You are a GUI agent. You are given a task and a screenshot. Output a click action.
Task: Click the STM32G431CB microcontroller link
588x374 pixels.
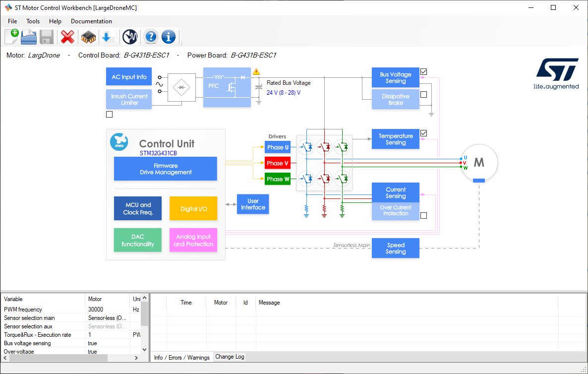coord(158,153)
